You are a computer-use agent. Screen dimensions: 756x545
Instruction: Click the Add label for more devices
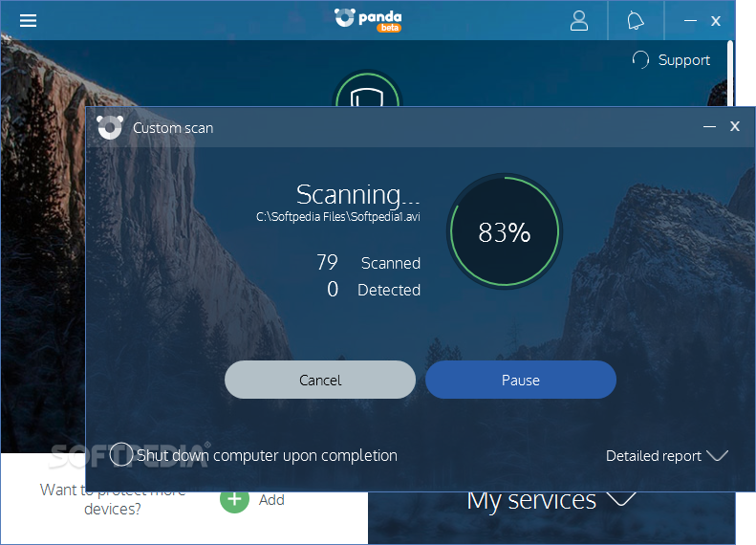pos(271,500)
